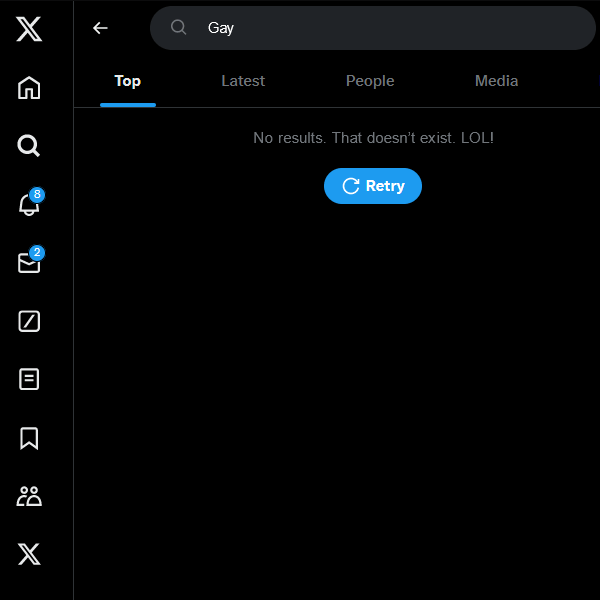
Task: Open Communities people icon in sidebar
Action: (29, 496)
